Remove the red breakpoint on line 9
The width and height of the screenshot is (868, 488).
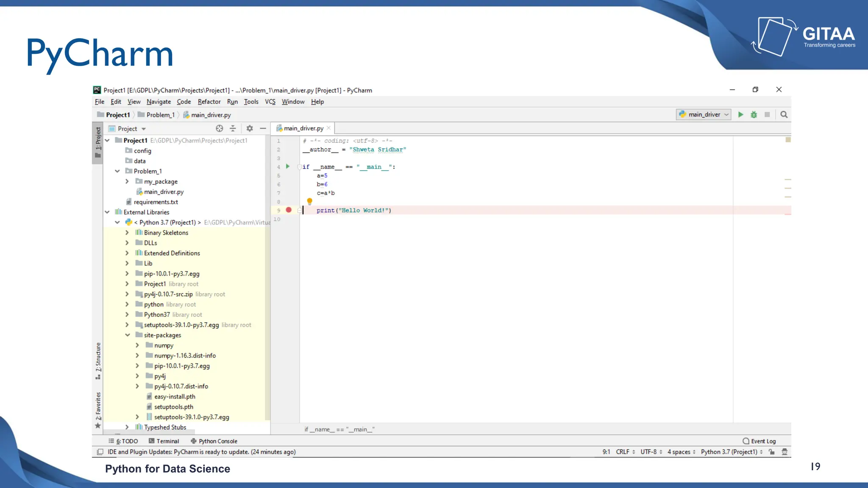pos(289,210)
